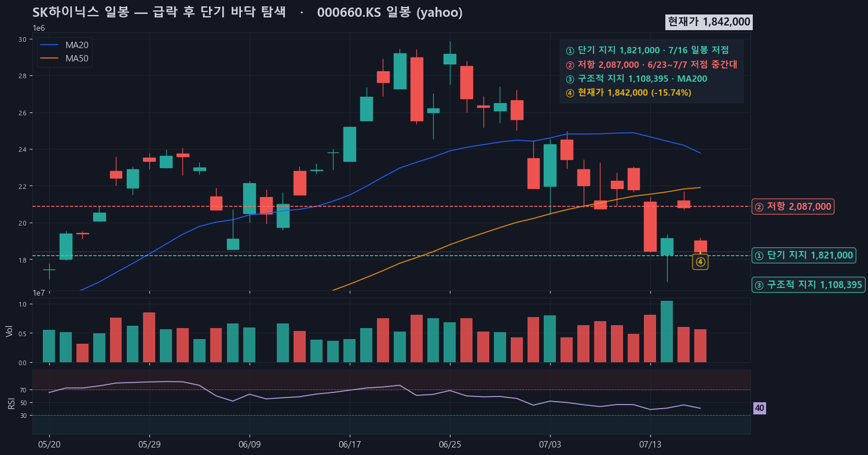Click the '0.5' volume axis tick
The width and height of the screenshot is (868, 455).
24,333
